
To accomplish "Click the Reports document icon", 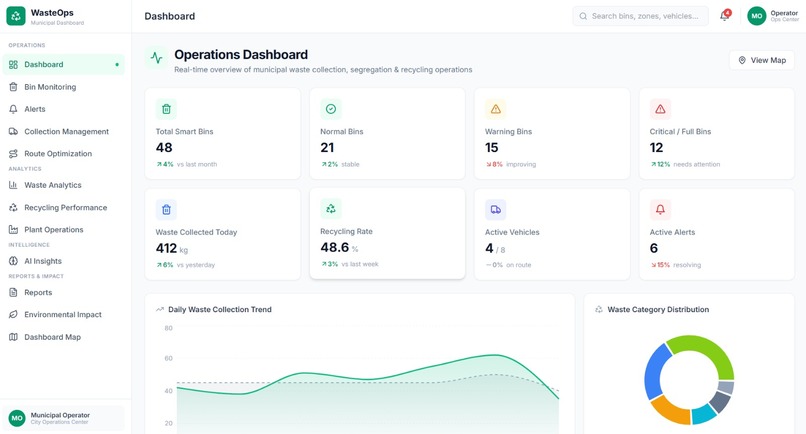I will pos(13,293).
